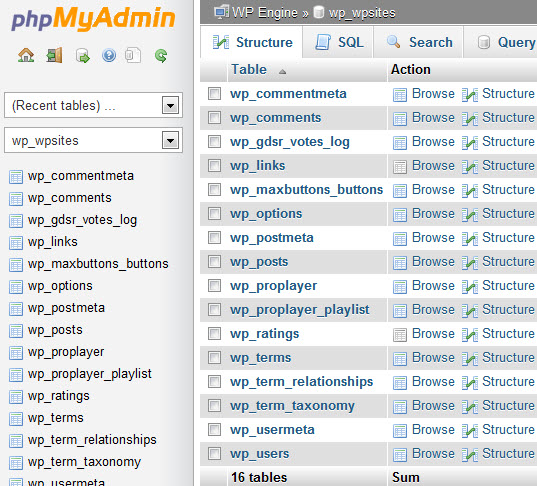Select wp_comments in sidebar tree
This screenshot has height=486, width=537.
(x=70, y=198)
